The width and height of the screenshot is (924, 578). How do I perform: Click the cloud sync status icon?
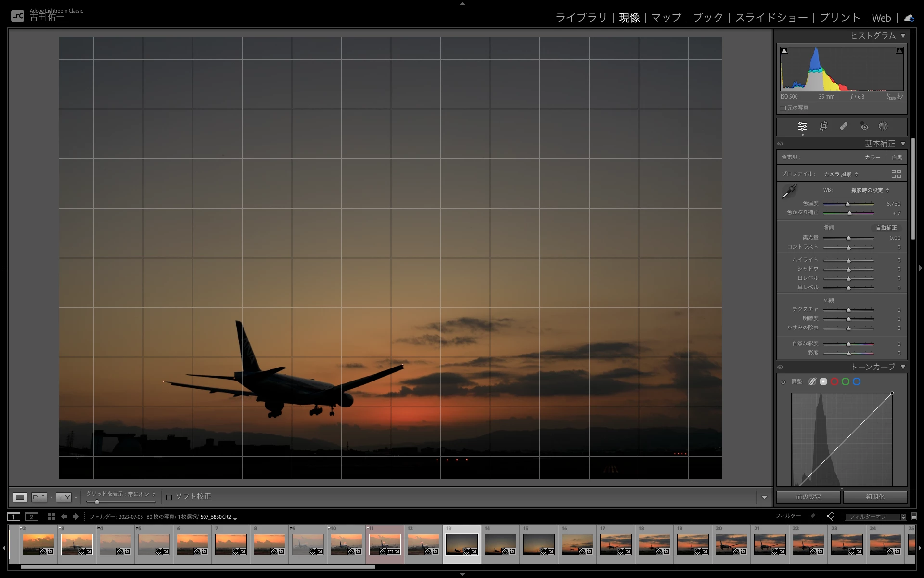point(909,18)
